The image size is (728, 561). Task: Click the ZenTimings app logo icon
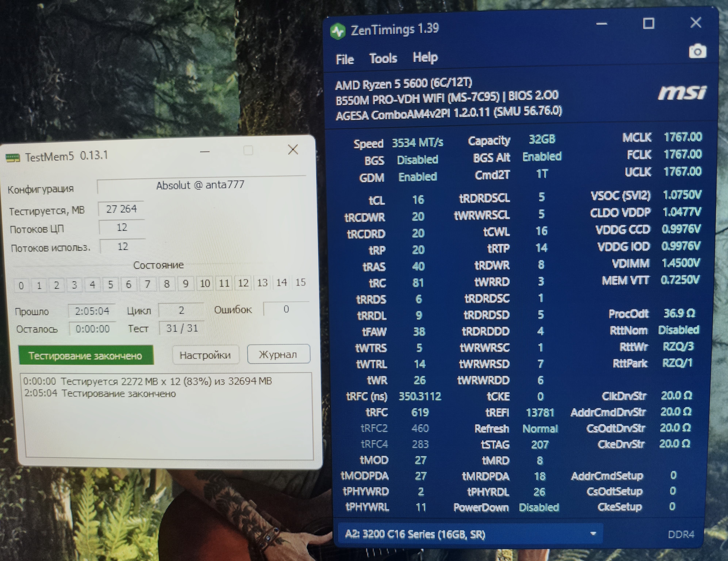pos(338,31)
